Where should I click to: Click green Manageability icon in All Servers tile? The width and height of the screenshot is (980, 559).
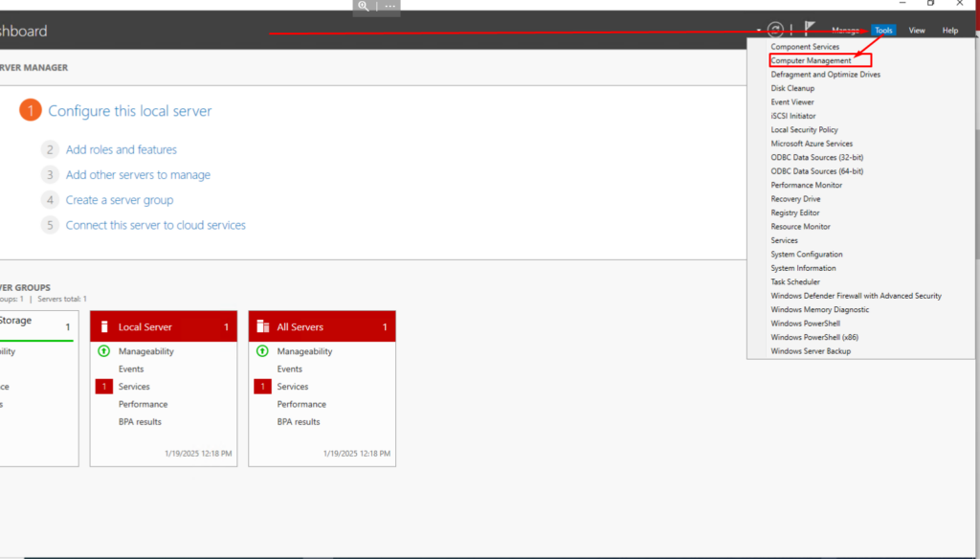click(x=263, y=351)
